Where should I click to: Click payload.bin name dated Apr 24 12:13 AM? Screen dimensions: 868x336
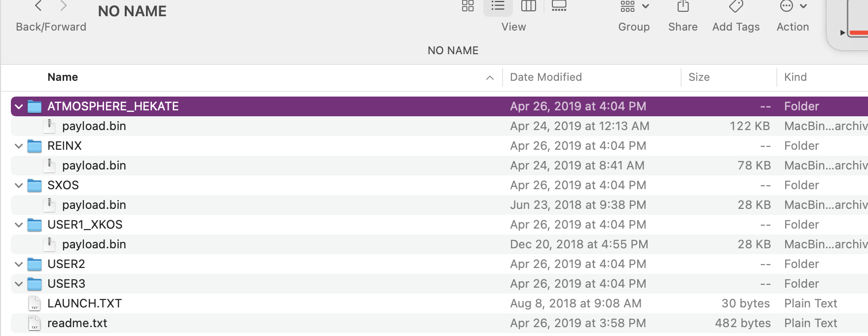pyautogui.click(x=94, y=126)
